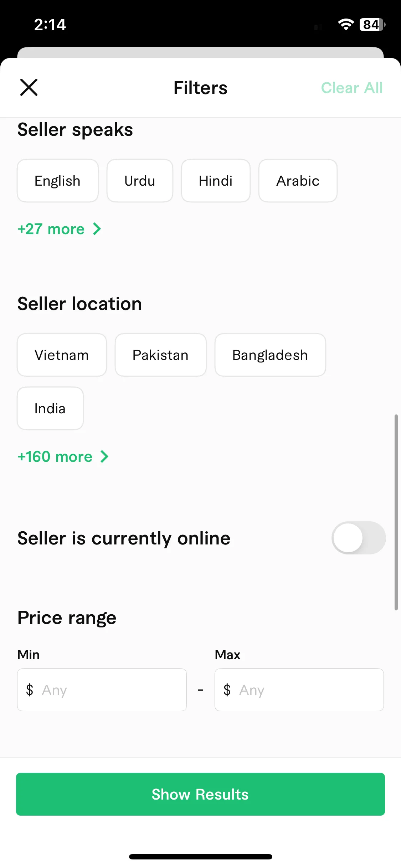Focus the Max price input field
This screenshot has width=401, height=868.
click(x=299, y=690)
